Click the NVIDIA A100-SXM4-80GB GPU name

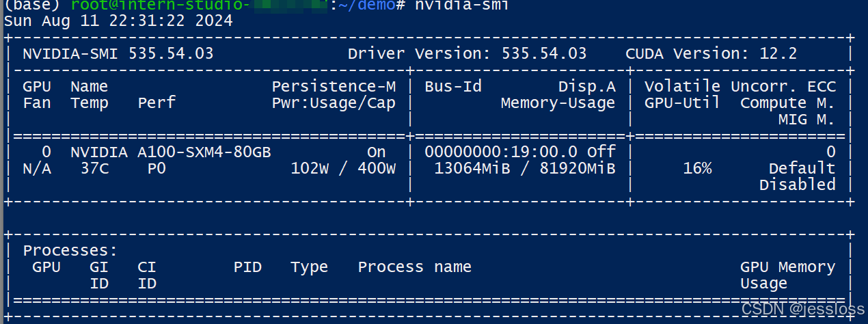click(171, 152)
